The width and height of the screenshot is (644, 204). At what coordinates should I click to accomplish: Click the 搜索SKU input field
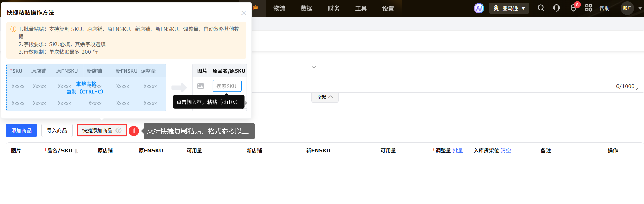tap(227, 86)
